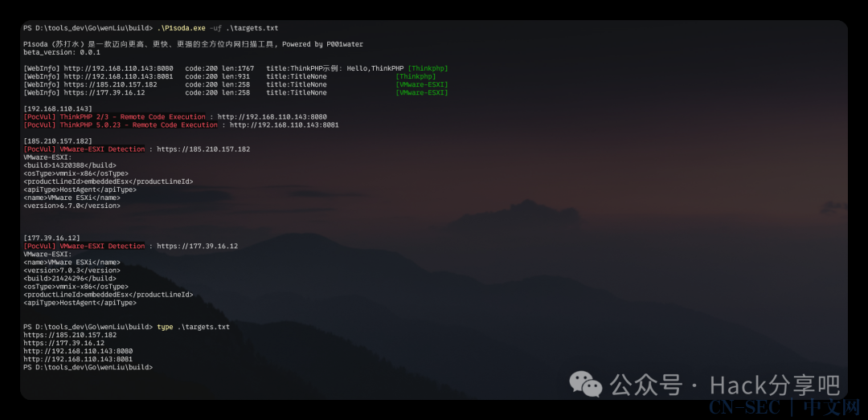This screenshot has height=420, width=868.
Task: Click the '<build>14320388</build>' line
Action: (70, 165)
